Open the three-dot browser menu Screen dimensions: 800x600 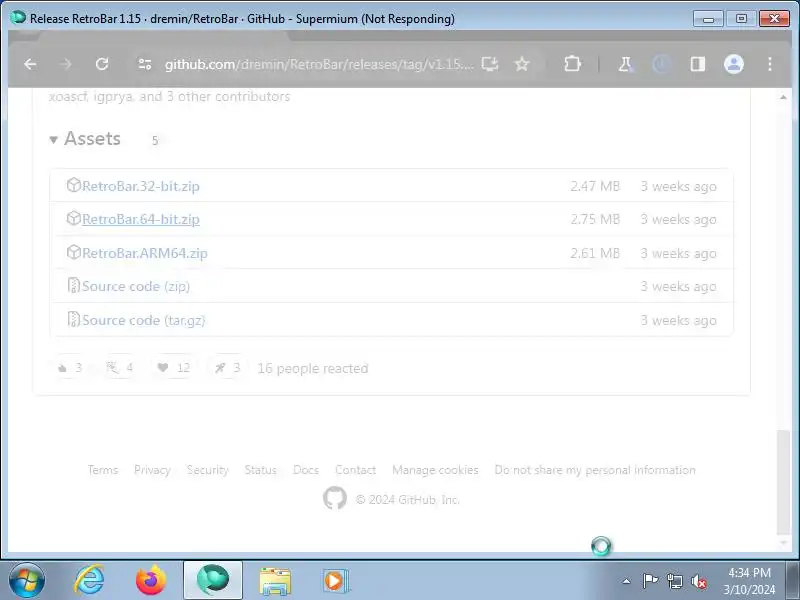pos(770,64)
